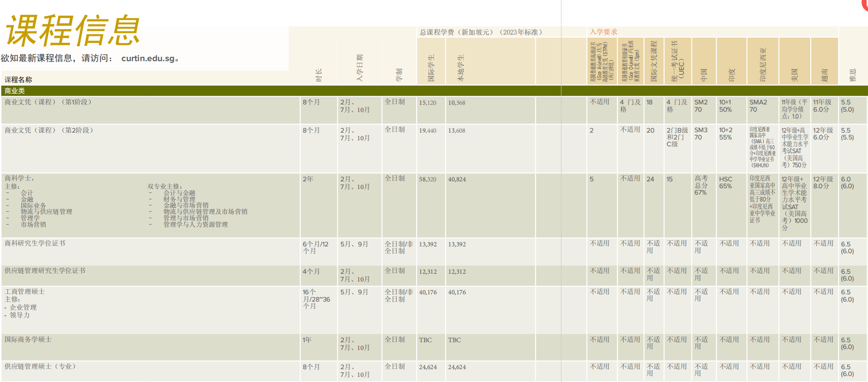Select the 入学日期 column header
The width and height of the screenshot is (868, 382).
tap(360, 68)
